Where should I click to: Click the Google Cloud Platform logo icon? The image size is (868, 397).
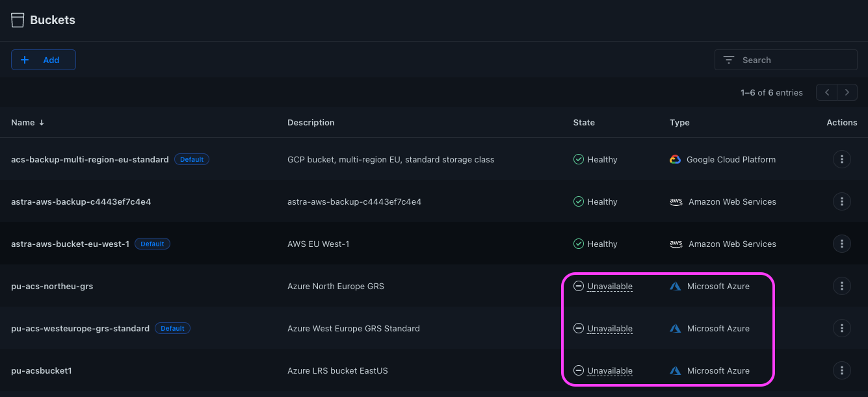tap(675, 159)
